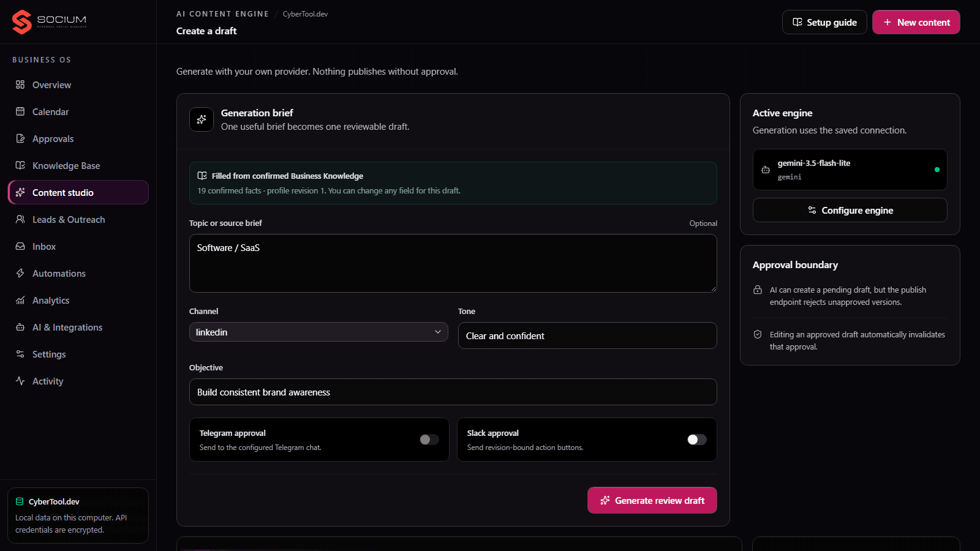Image resolution: width=980 pixels, height=551 pixels.
Task: Click the Topic or source brief textarea
Action: tap(453, 263)
